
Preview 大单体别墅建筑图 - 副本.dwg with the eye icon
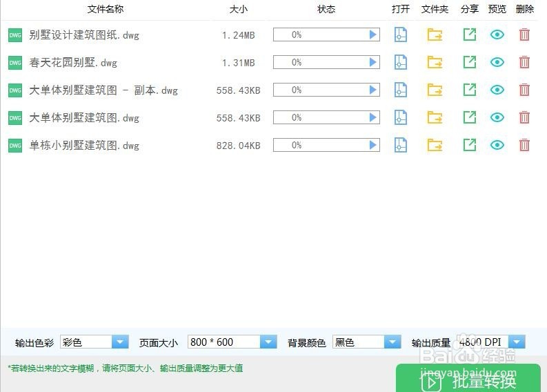pyautogui.click(x=497, y=90)
